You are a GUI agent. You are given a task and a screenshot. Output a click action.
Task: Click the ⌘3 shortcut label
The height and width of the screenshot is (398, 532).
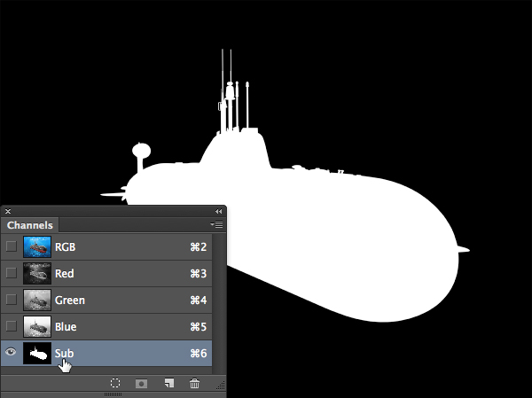[x=199, y=274]
